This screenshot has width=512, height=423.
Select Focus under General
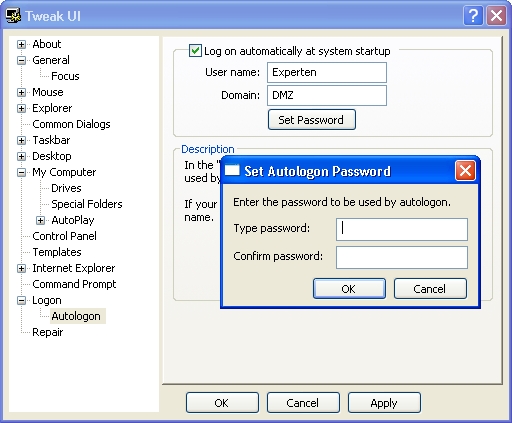pyautogui.click(x=65, y=76)
